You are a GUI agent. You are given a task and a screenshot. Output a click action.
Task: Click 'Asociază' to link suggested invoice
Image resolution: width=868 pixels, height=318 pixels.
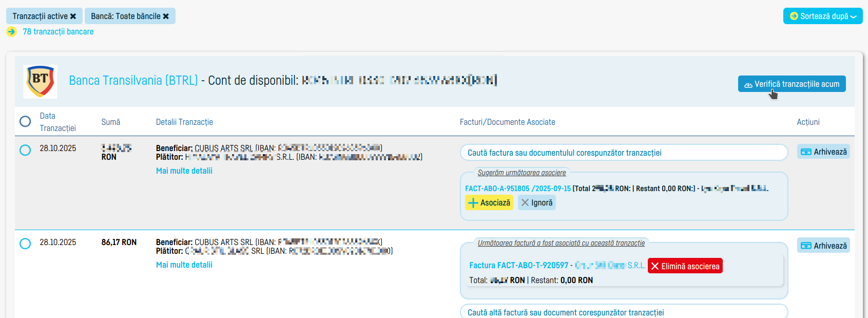pos(489,203)
